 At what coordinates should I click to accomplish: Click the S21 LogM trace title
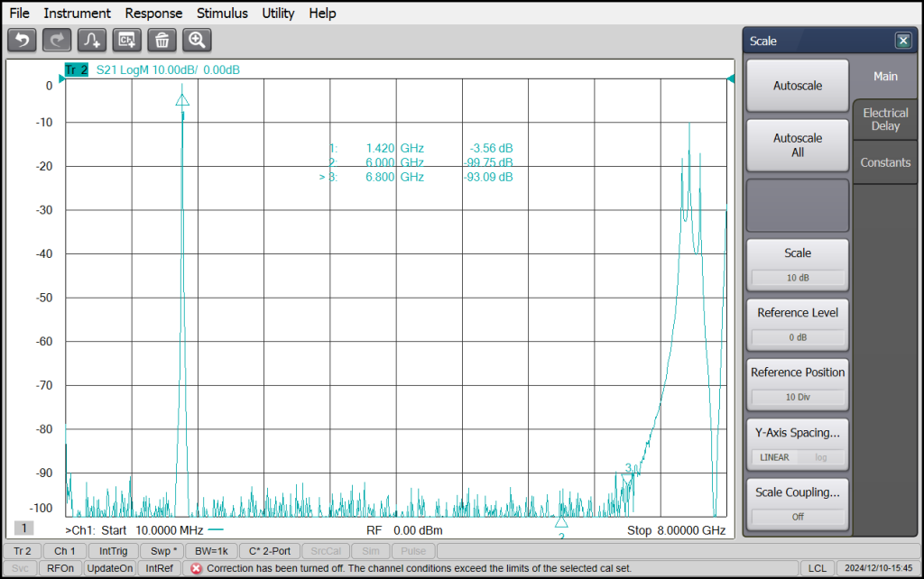coord(168,70)
